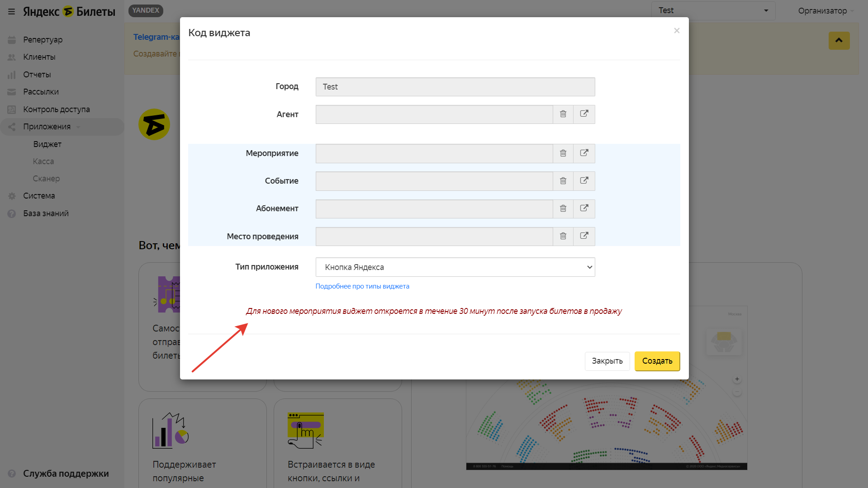868x488 pixels.
Task: Click the Контроль доступа icon
Action: (12, 109)
